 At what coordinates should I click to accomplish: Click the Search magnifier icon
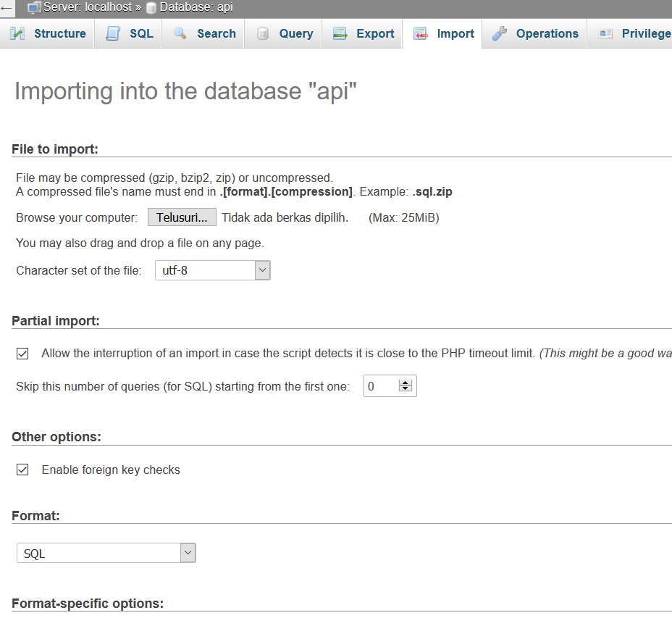coord(180,34)
